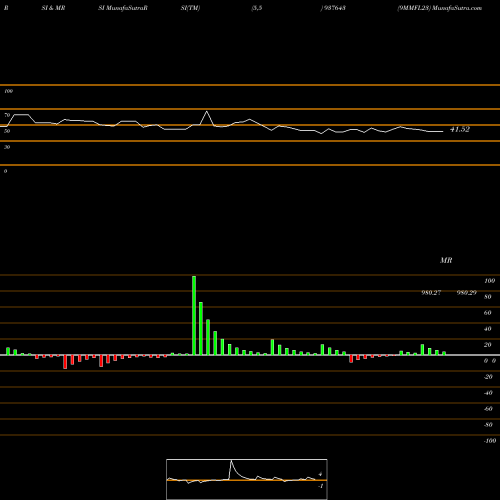Screen dimensions: 500x500
Task: Click the MR axis label -40
Action: pyautogui.click(x=488, y=393)
